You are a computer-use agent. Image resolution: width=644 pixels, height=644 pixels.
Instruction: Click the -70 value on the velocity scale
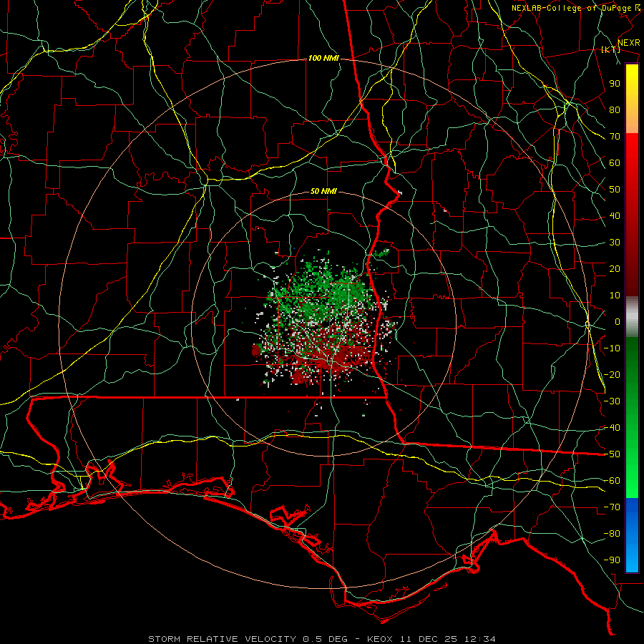click(x=612, y=507)
